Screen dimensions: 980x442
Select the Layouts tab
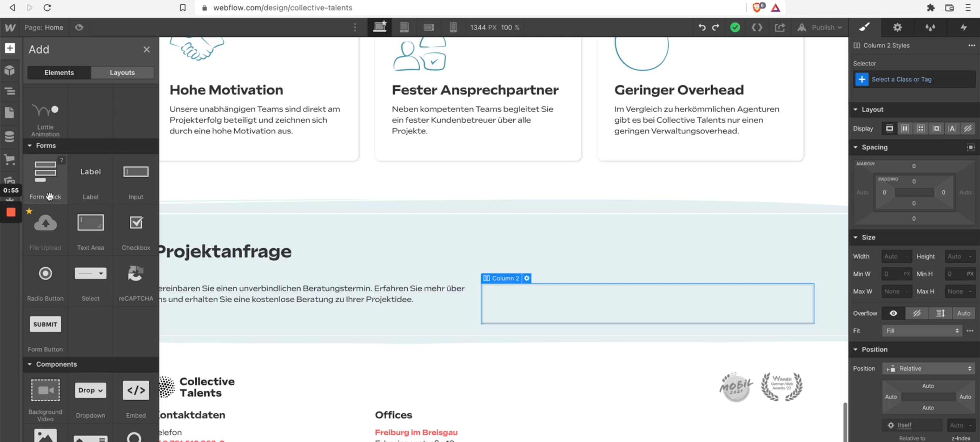[x=122, y=72]
